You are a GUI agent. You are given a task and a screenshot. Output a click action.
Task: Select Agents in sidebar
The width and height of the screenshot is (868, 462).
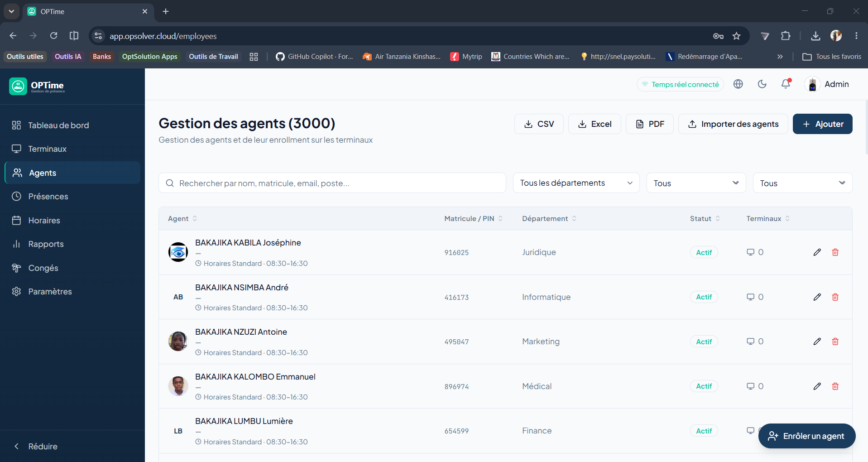pyautogui.click(x=72, y=173)
